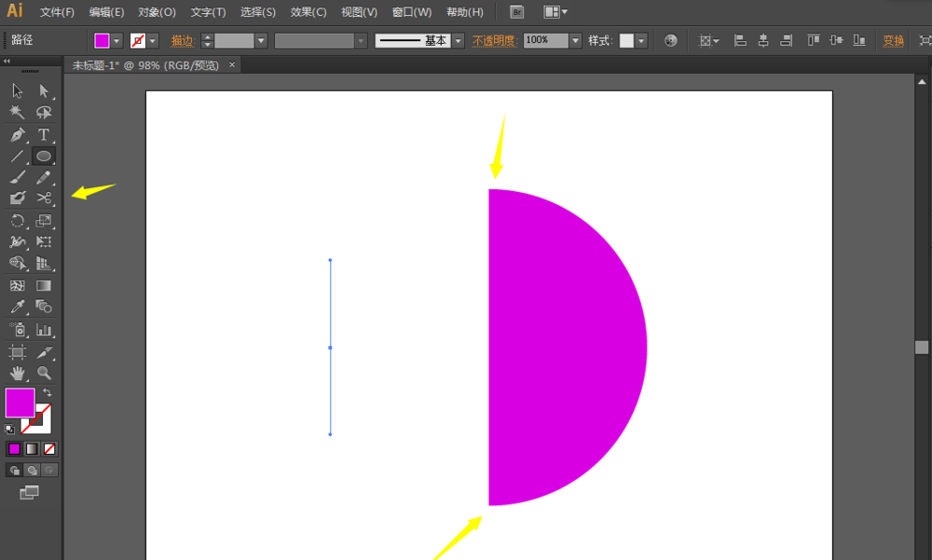The height and width of the screenshot is (560, 932).
Task: Swap fill and stroke colors
Action: point(48,393)
